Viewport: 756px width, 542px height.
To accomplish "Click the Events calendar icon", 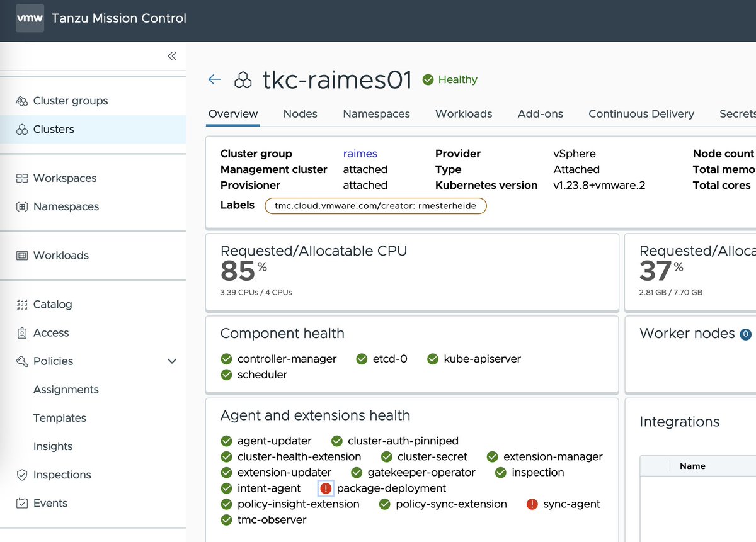I will tap(22, 503).
